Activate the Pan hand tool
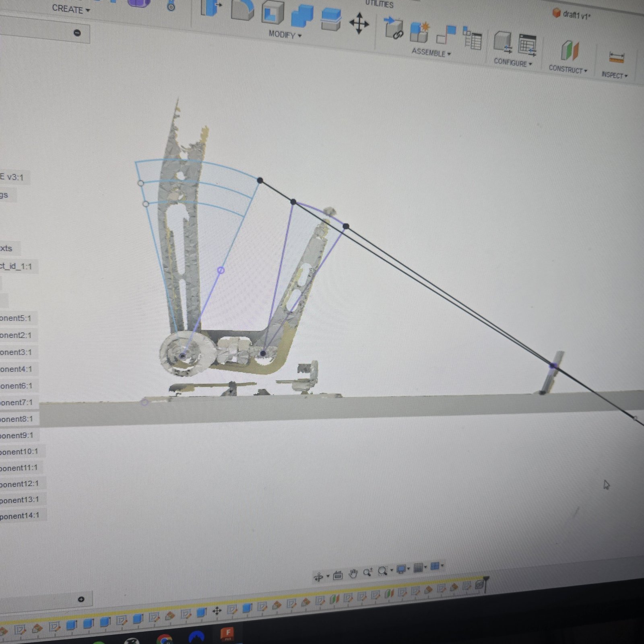Screen dimensions: 644x644 coord(353,574)
